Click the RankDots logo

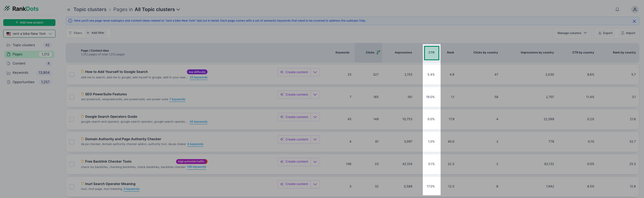point(21,9)
